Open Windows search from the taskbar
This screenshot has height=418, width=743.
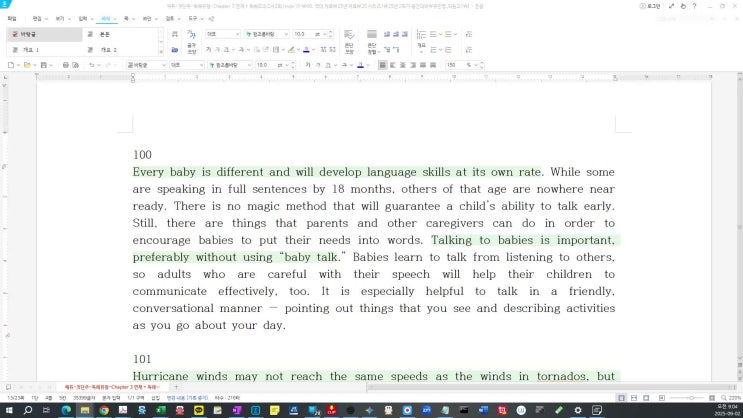pyautogui.click(x=28, y=410)
